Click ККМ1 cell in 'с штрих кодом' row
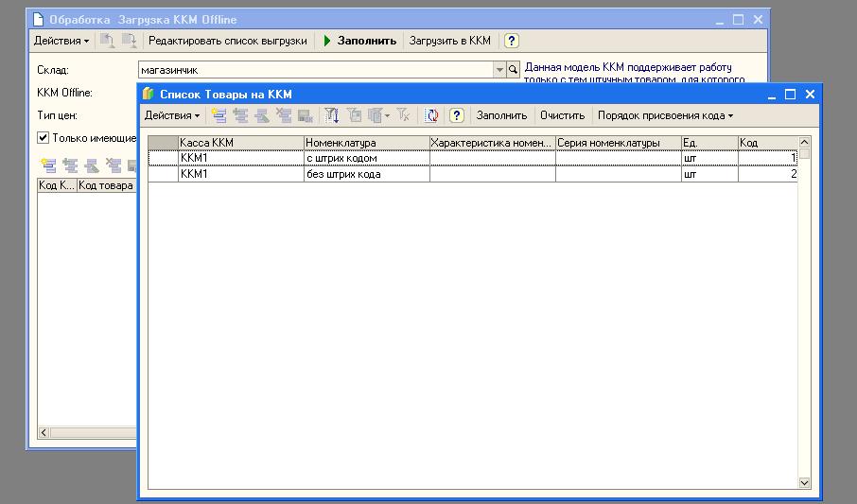857x504 pixels. pyautogui.click(x=241, y=158)
